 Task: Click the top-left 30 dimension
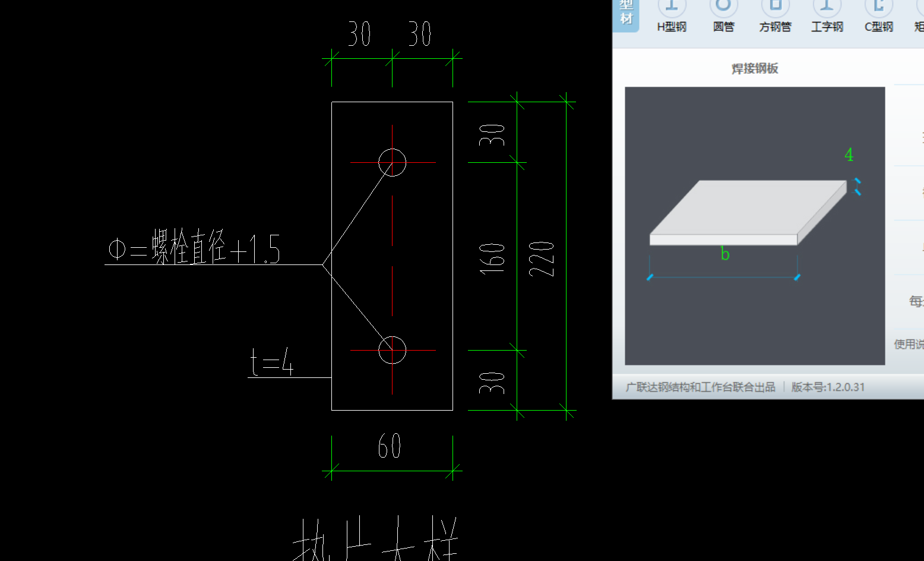click(x=359, y=34)
